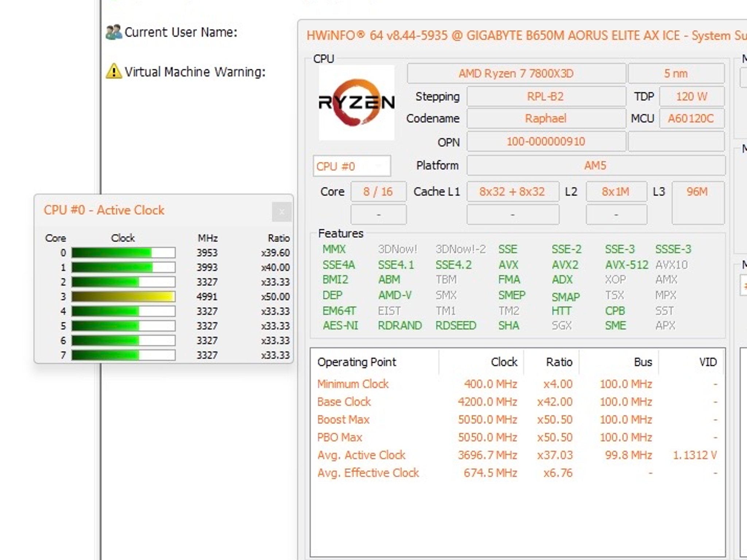Click the Bus column header
Screen dimensions: 747x560
(x=619, y=362)
